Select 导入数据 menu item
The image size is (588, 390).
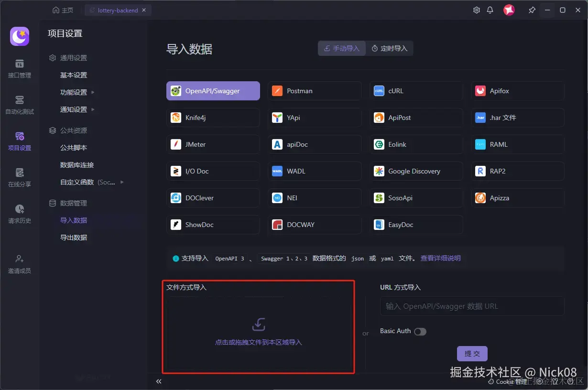(x=74, y=220)
